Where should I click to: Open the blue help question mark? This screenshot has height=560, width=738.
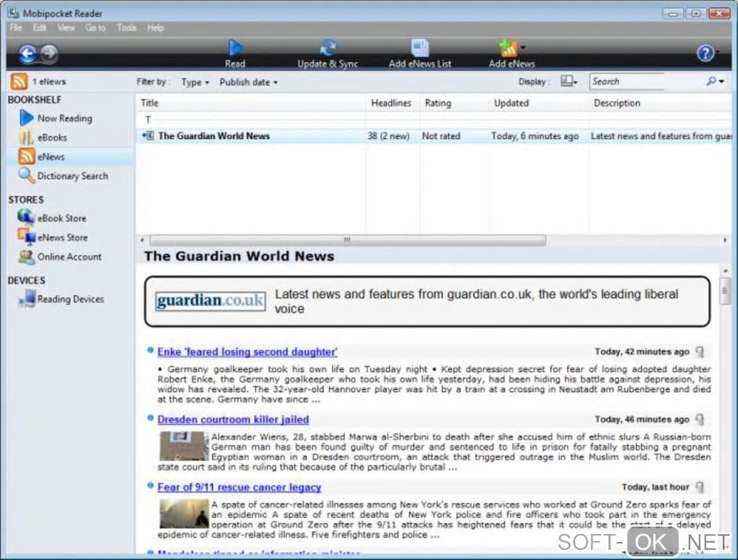point(705,53)
